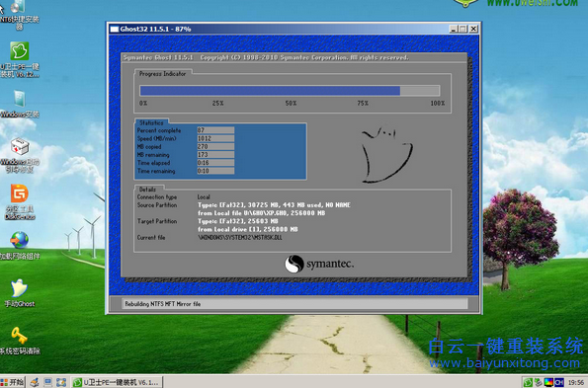Click the green shield icon in system tray
Viewport: 588px width, 388px height.
(528, 382)
